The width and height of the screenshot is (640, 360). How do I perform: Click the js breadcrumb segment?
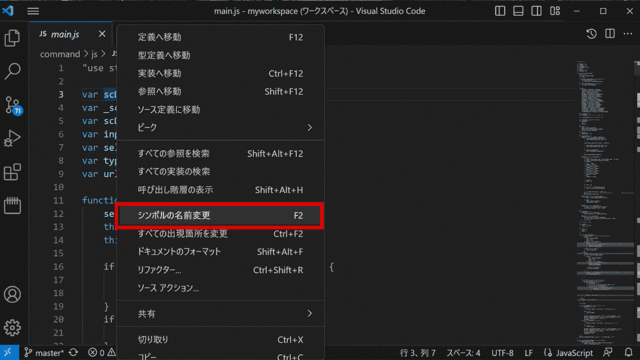pyautogui.click(x=94, y=54)
